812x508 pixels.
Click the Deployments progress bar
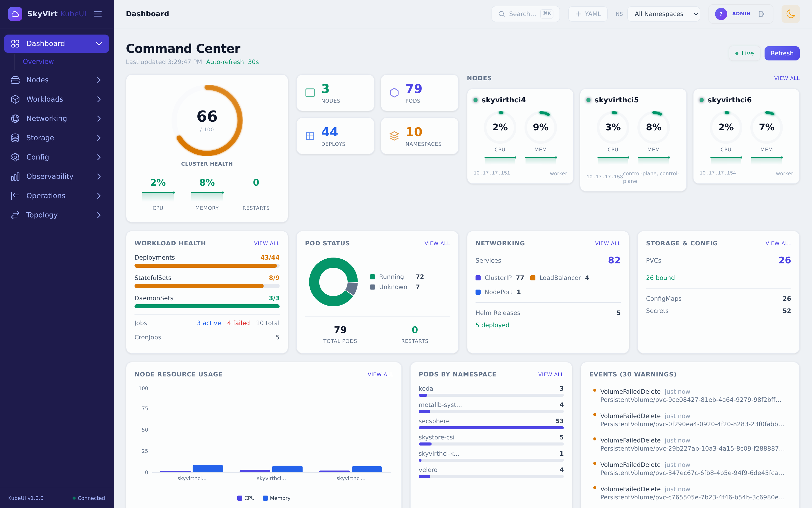tap(207, 266)
